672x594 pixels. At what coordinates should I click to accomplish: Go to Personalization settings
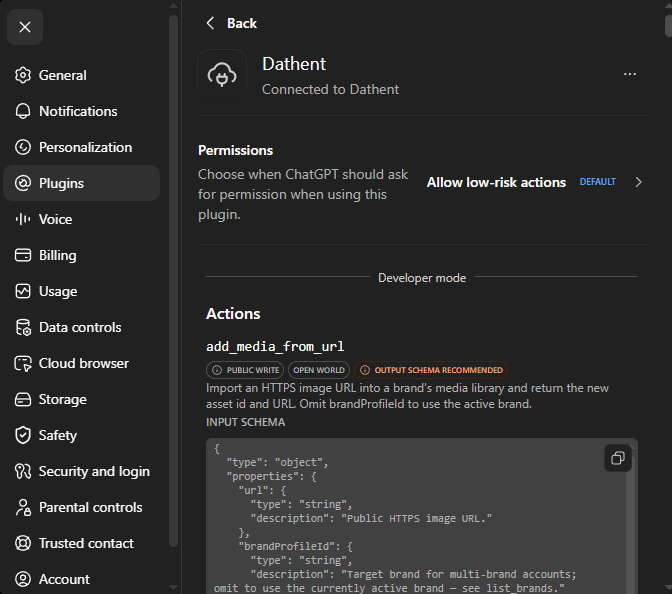pyautogui.click(x=81, y=147)
